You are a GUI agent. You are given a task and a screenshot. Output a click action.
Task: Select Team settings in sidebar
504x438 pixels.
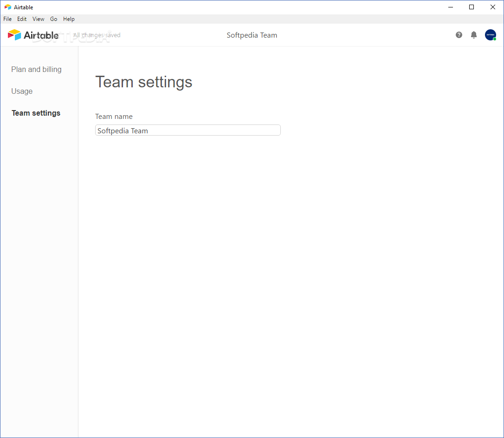tap(36, 113)
